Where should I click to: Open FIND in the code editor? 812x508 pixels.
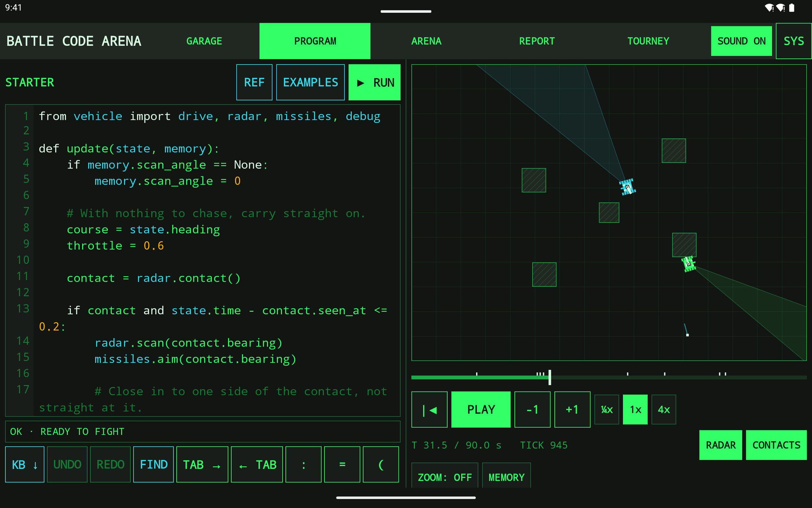click(x=153, y=464)
